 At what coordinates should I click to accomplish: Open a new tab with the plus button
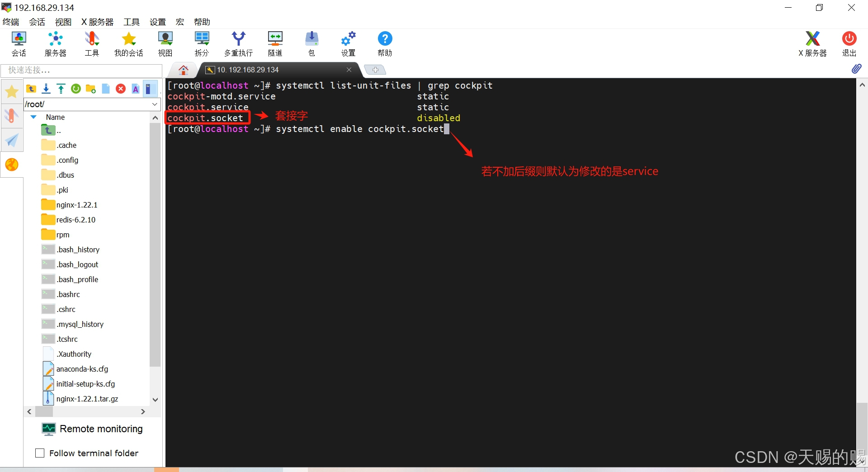tap(375, 70)
